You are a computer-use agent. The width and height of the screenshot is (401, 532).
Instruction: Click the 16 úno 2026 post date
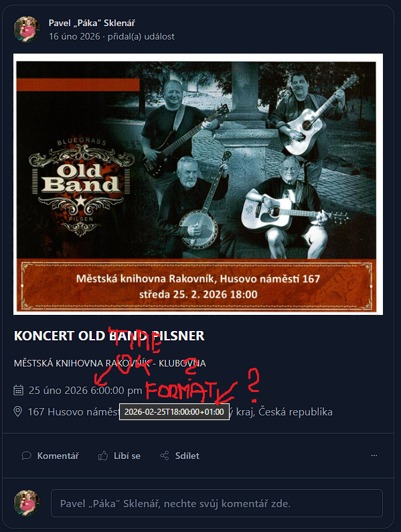click(74, 36)
